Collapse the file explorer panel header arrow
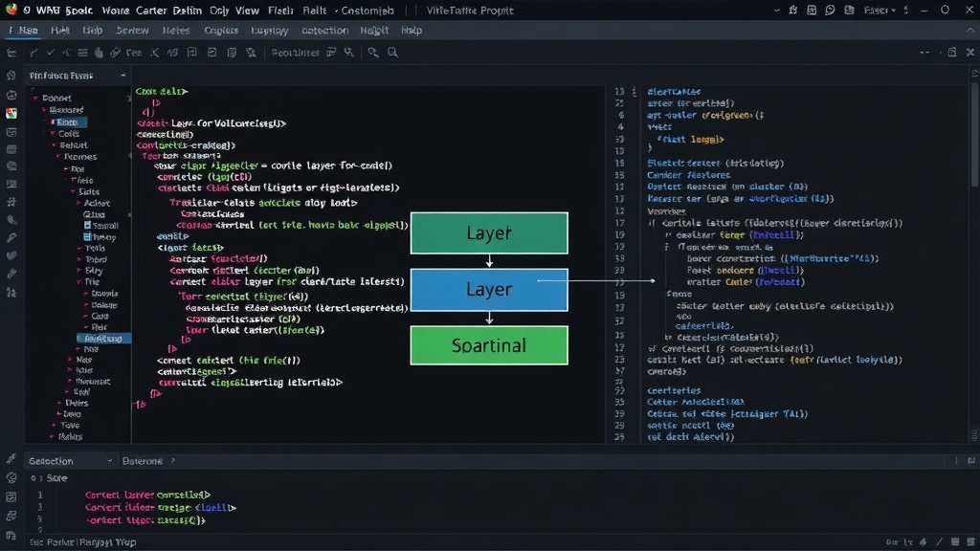This screenshot has width=980, height=551. 123,75
